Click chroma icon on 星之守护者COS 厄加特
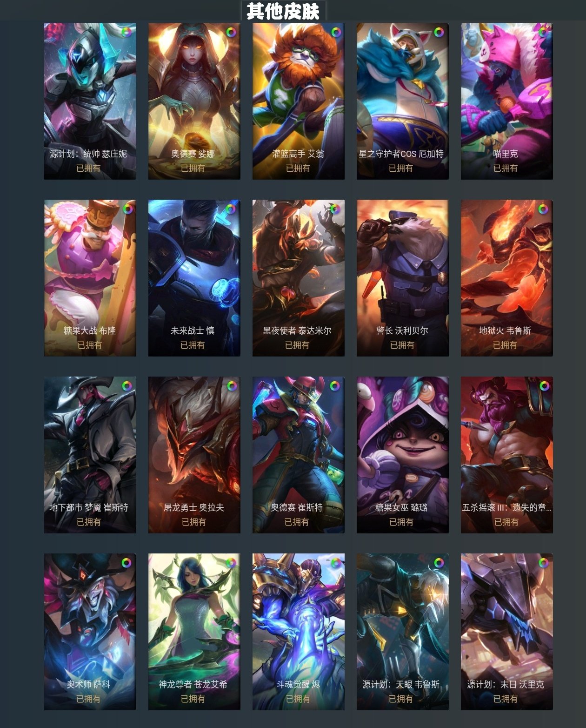 tap(439, 32)
